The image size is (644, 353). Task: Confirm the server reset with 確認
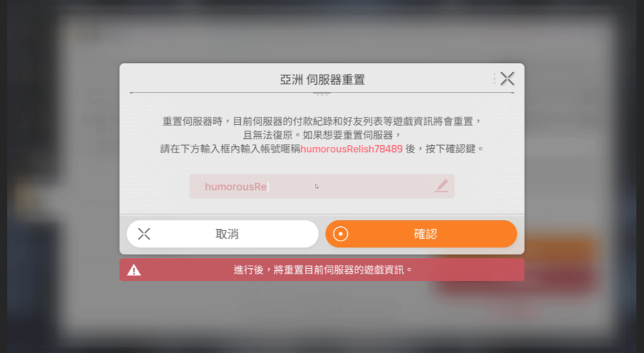[x=421, y=234]
